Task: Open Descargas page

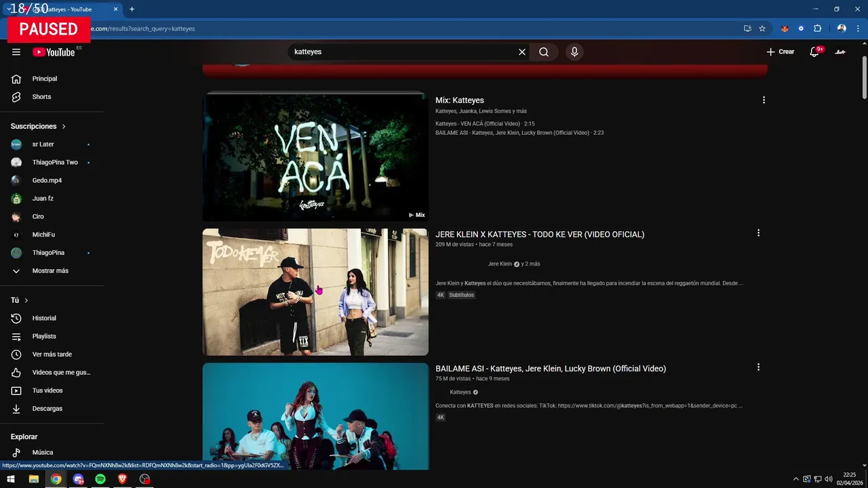Action: (x=47, y=409)
